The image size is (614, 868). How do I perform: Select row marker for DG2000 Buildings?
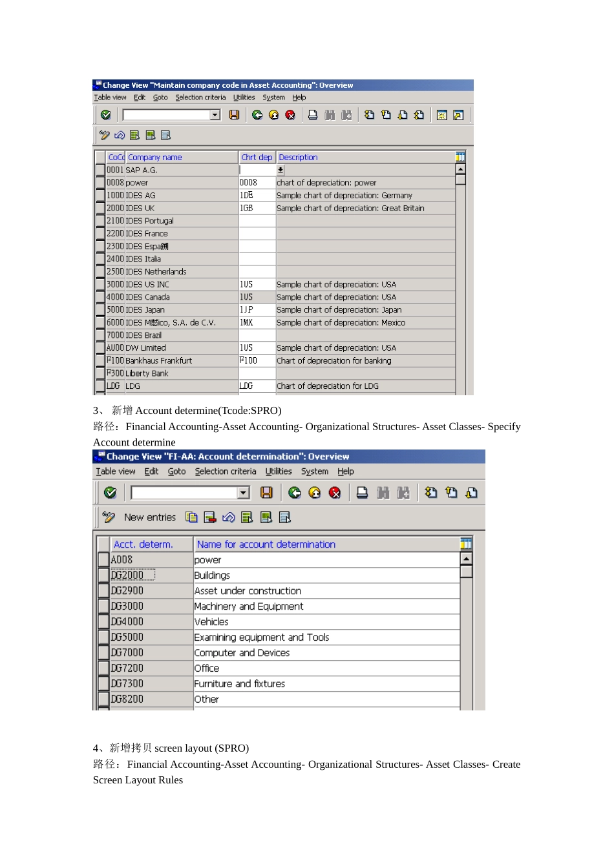coord(103,575)
